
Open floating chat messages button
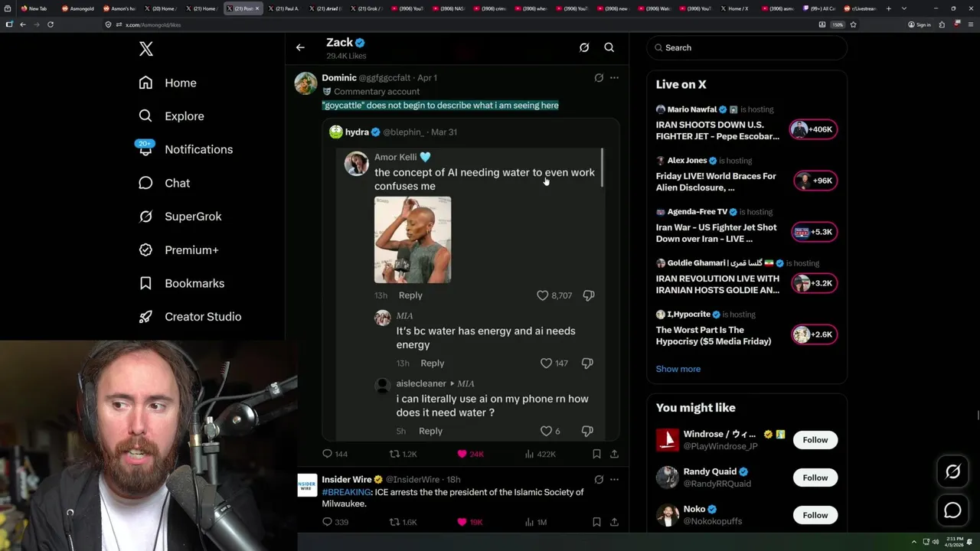[x=953, y=510]
